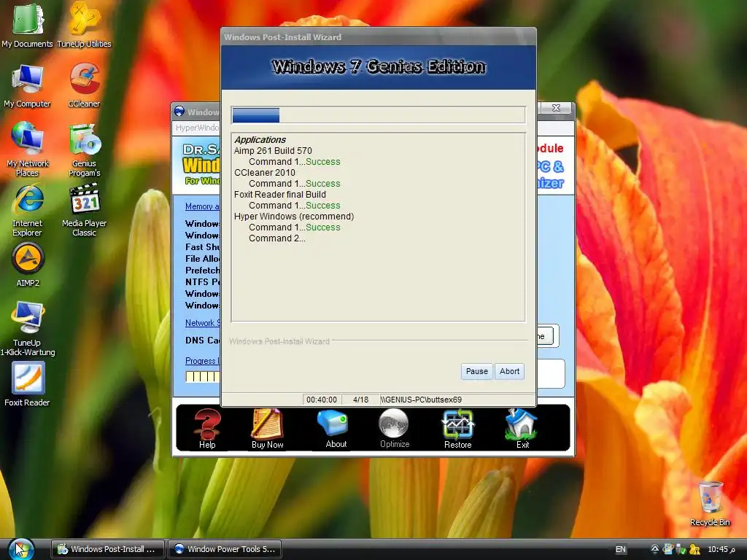Click Windows Post-Install Wizard title bar
Viewport: 747px width, 560px height.
click(x=379, y=37)
